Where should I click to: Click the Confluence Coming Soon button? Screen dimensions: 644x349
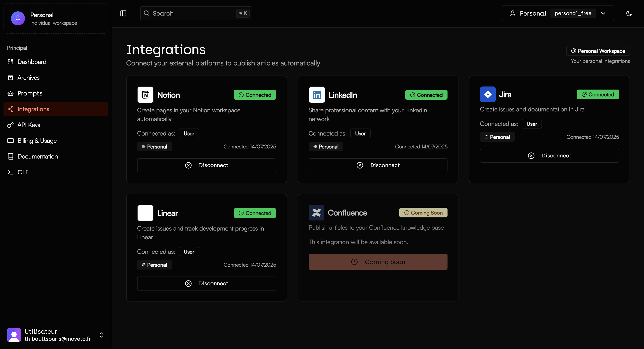pos(378,262)
